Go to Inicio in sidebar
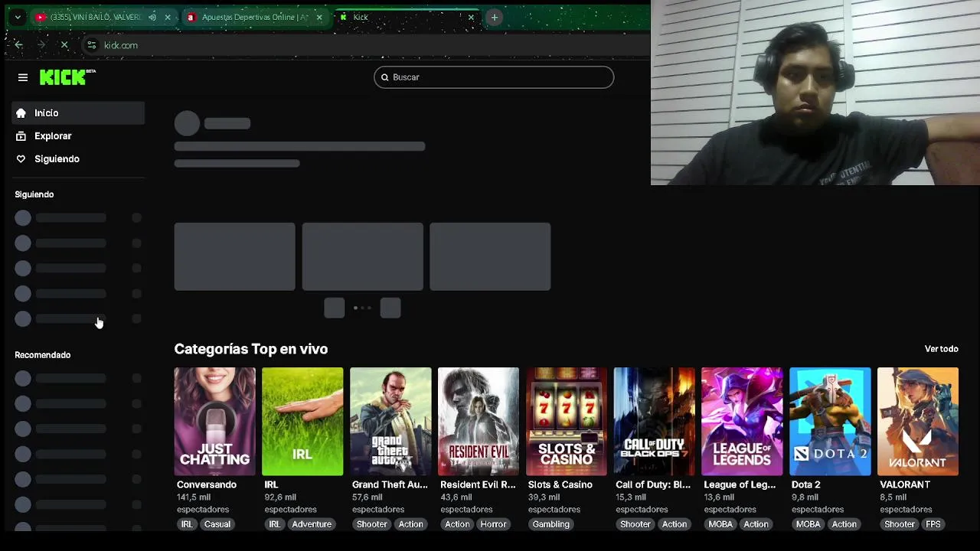The height and width of the screenshot is (551, 980). tap(78, 113)
